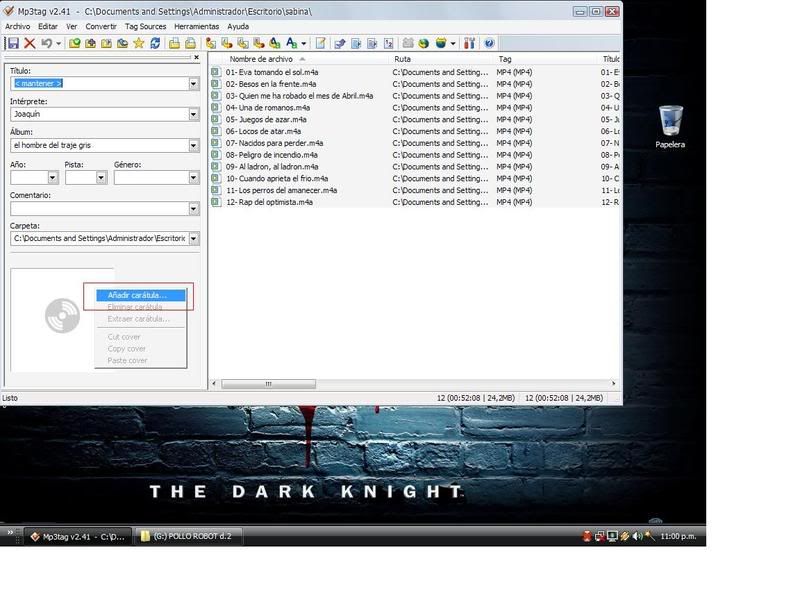Viewport: 800px width, 600px height.
Task: Select file 09- Al ladron, al ladron.m4a
Action: pyautogui.click(x=272, y=167)
